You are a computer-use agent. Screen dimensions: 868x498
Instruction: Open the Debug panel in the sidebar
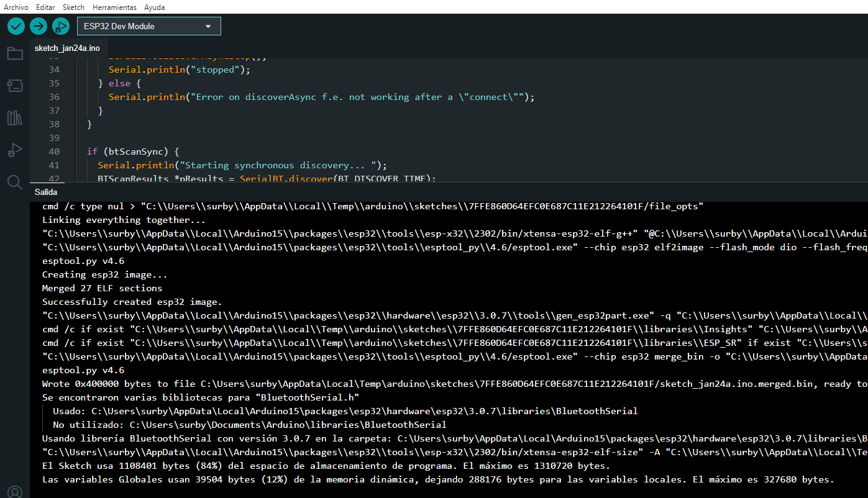click(15, 150)
